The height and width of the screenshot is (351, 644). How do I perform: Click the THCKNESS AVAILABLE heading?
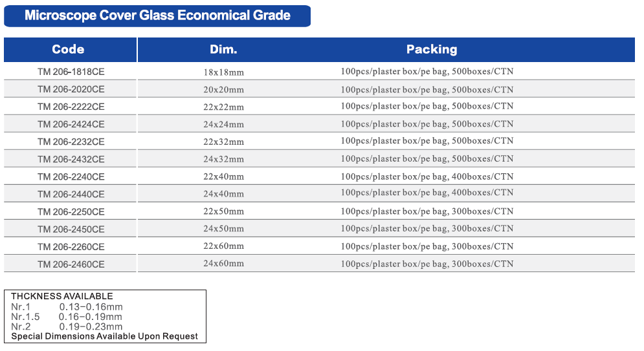coord(62,297)
